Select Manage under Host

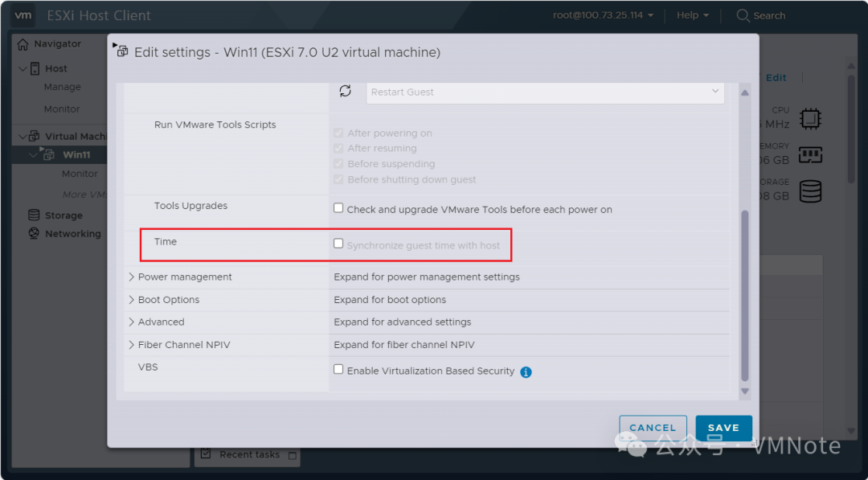pyautogui.click(x=63, y=87)
